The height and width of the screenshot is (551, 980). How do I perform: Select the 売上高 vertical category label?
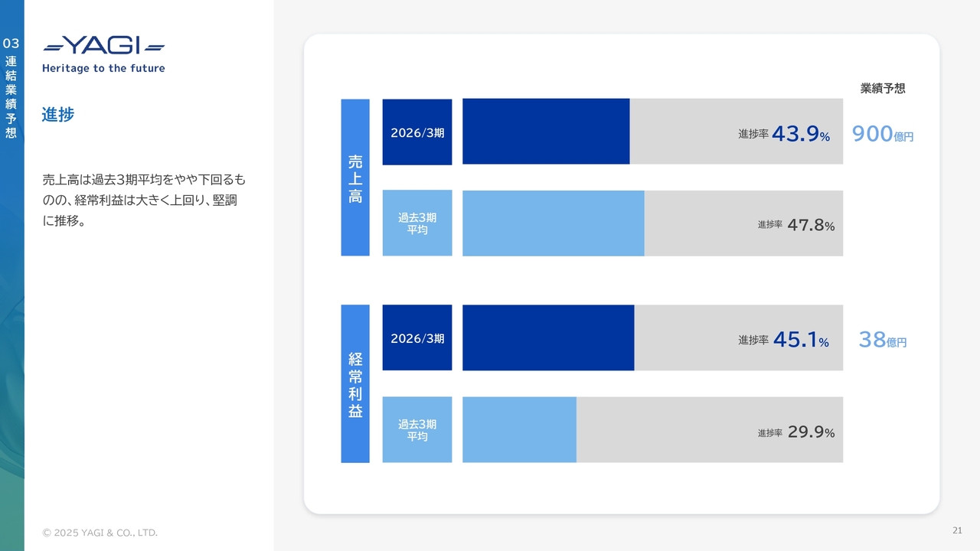pos(355,178)
